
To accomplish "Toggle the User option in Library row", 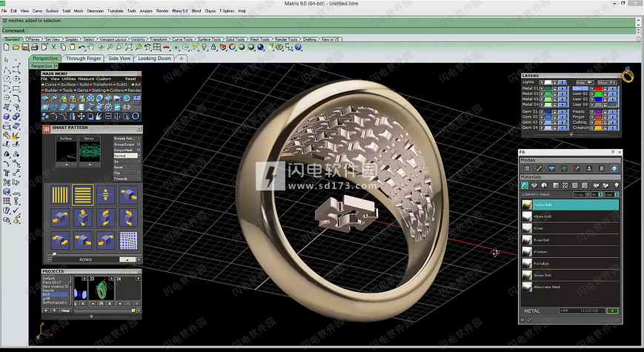I will [611, 195].
